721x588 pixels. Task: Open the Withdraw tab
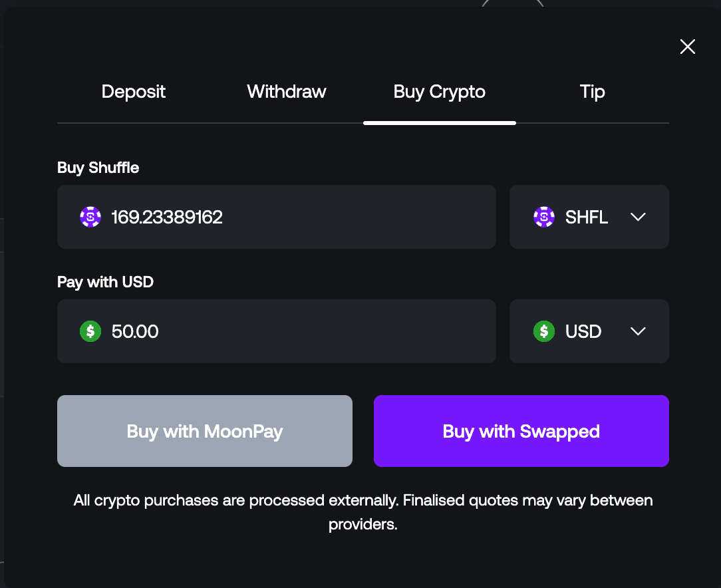(287, 92)
